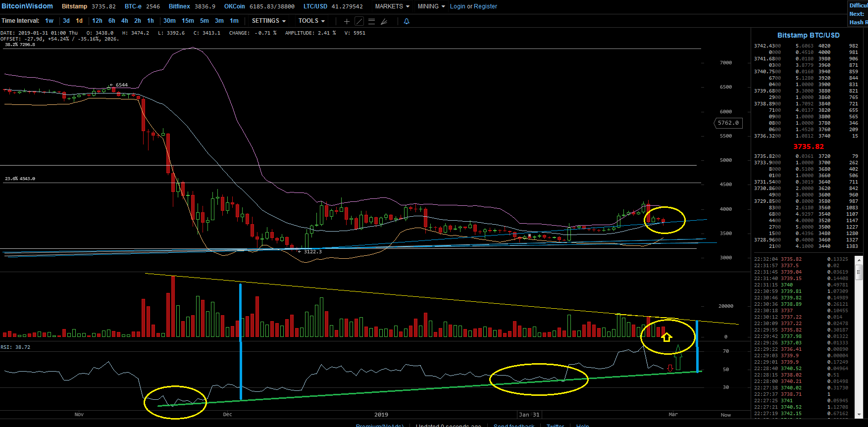
Task: Click the 5762.0 price axis label
Action: coord(728,123)
